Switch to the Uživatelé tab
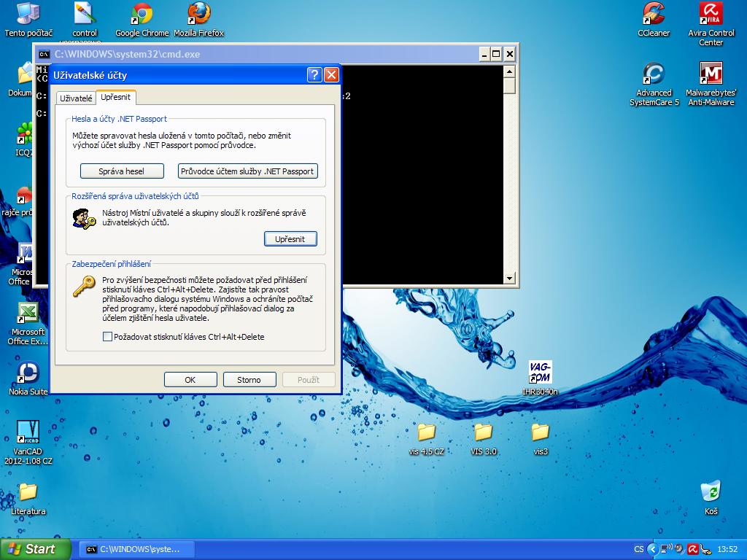This screenshot has width=747, height=560. [x=76, y=98]
